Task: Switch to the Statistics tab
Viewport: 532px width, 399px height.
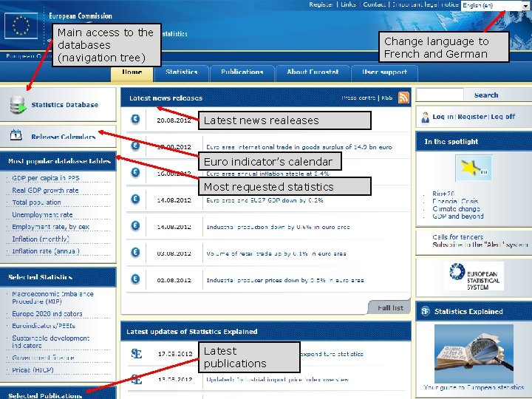Action: pyautogui.click(x=182, y=72)
